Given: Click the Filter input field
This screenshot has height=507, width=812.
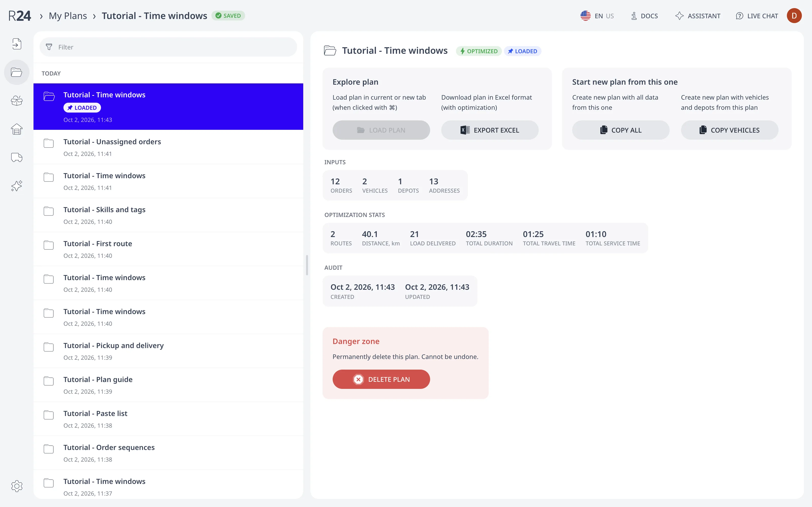Looking at the screenshot, I should [x=168, y=47].
